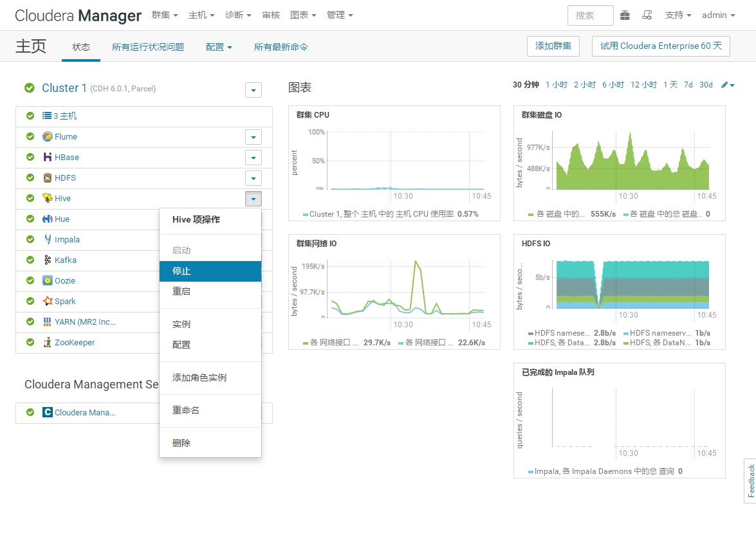
Task: Click the Hive bee icon
Action: click(x=47, y=198)
